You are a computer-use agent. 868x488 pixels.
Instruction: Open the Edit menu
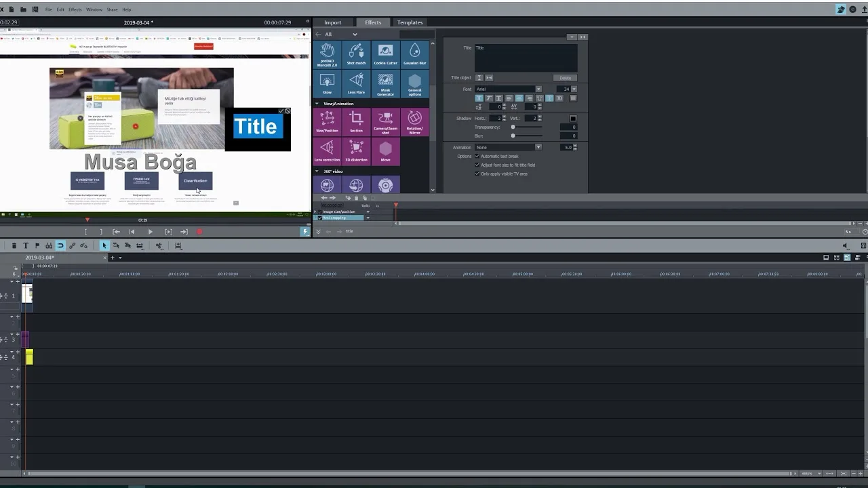coord(60,9)
